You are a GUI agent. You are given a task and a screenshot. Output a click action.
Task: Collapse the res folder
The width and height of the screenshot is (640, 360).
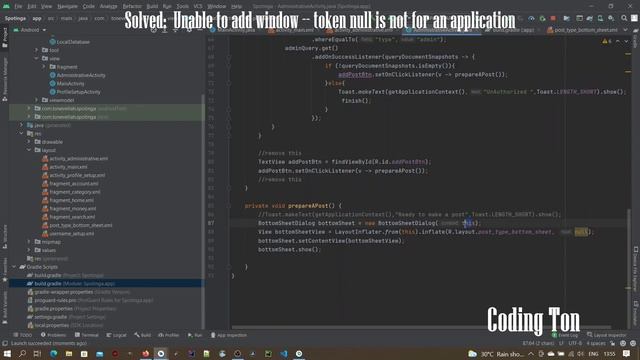22,133
